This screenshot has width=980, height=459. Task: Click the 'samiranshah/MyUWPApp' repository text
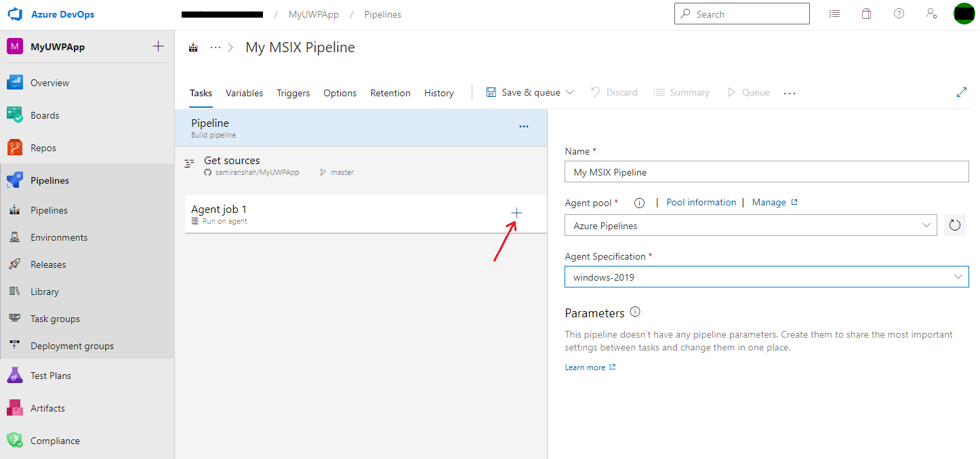(257, 173)
